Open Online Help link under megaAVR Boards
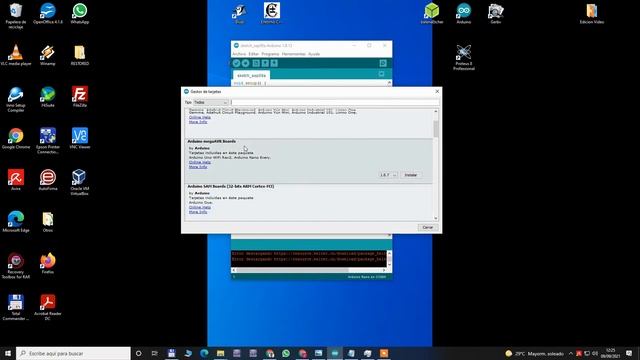Screen dimensions: 640x360 [200, 162]
